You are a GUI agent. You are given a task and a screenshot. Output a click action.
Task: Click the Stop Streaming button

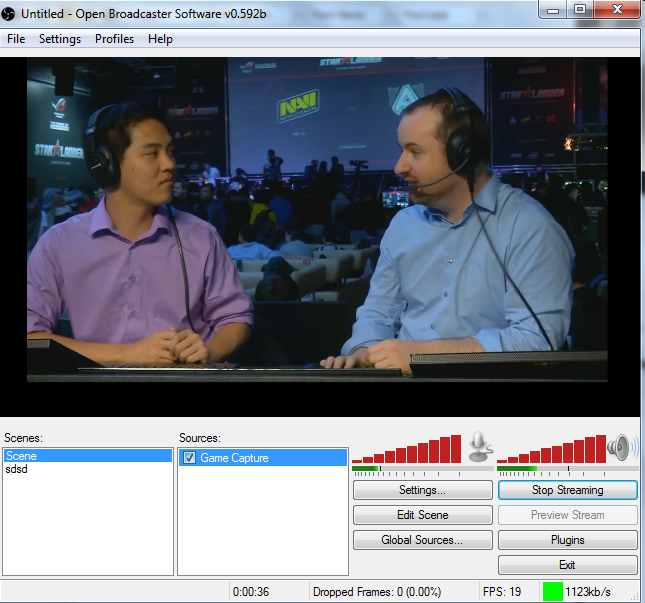point(567,490)
